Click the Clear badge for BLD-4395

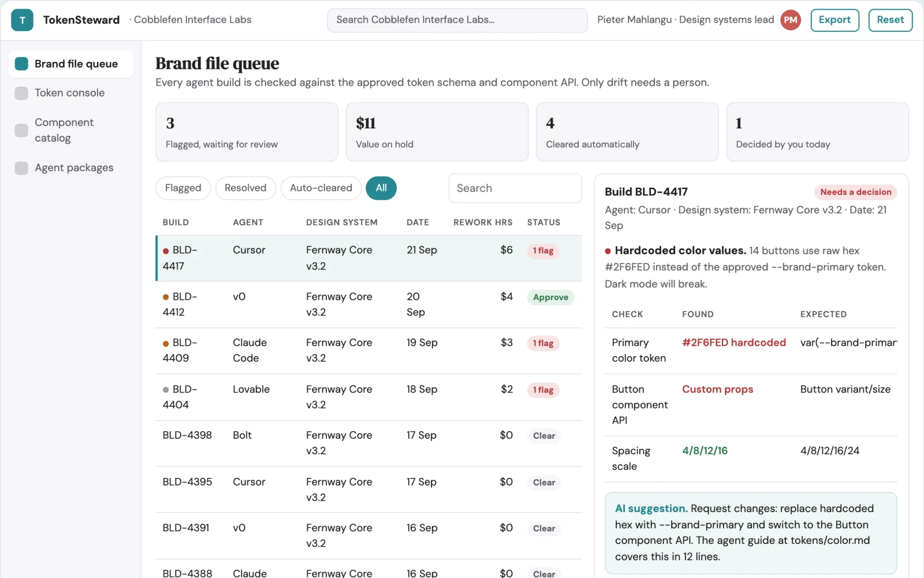[x=544, y=483]
